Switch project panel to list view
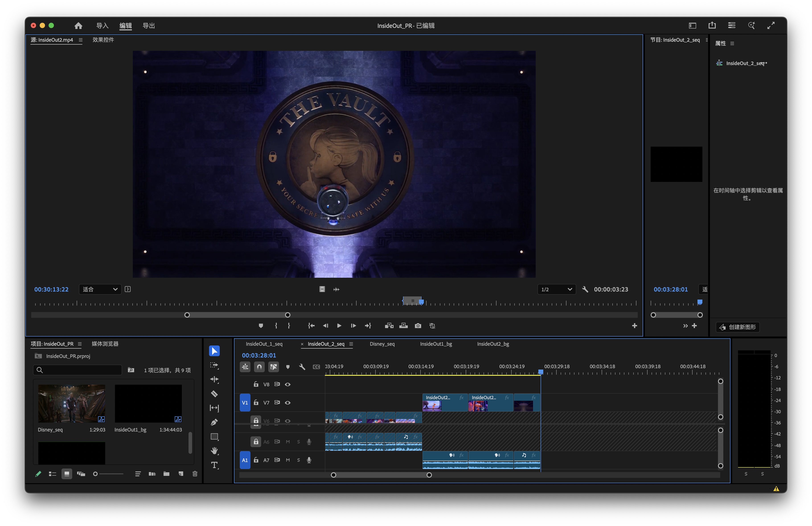 pos(52,474)
